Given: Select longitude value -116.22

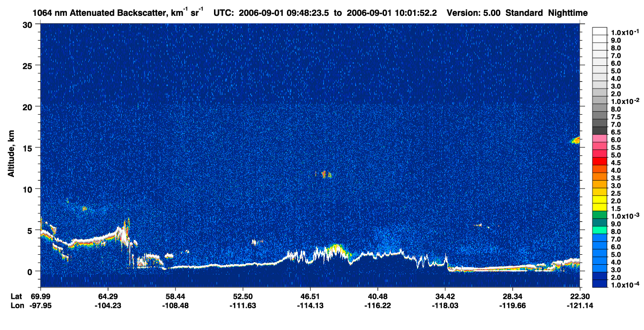Looking at the screenshot, I should pyautogui.click(x=377, y=306).
